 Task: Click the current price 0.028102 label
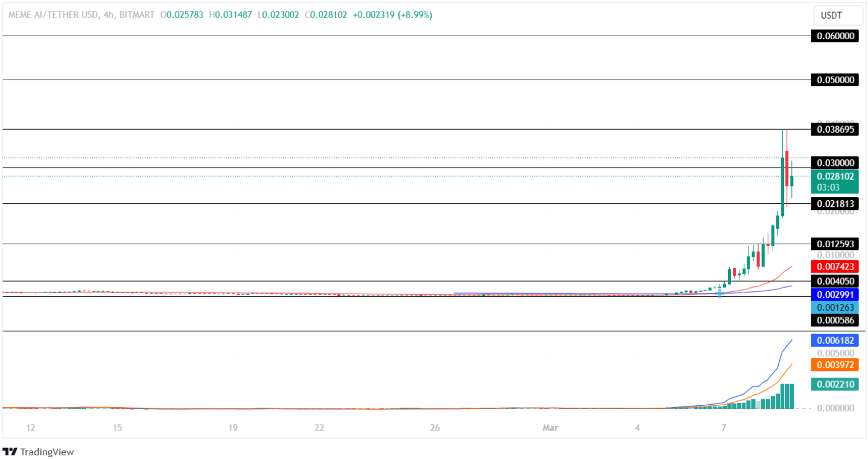[x=835, y=177]
